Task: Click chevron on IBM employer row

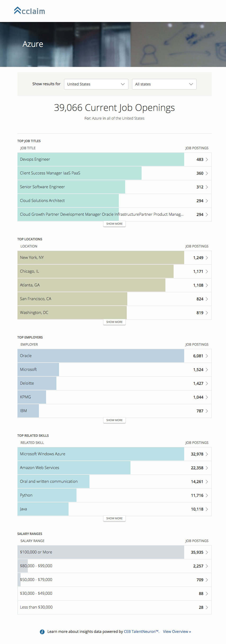Action: tap(207, 411)
